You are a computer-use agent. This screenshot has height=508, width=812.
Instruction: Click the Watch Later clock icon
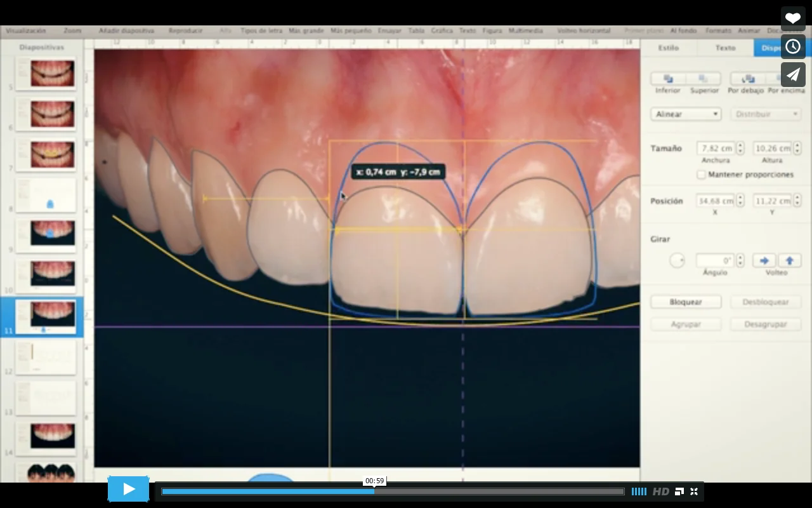coord(792,46)
